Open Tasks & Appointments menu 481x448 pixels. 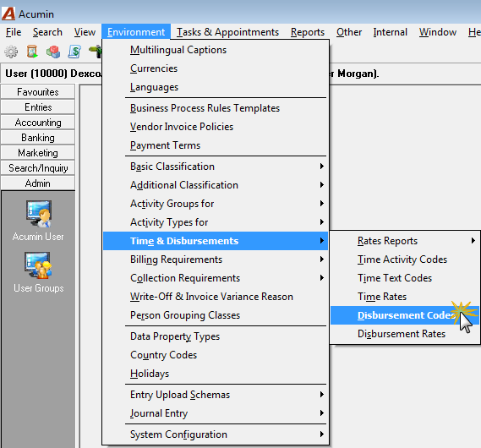click(227, 32)
